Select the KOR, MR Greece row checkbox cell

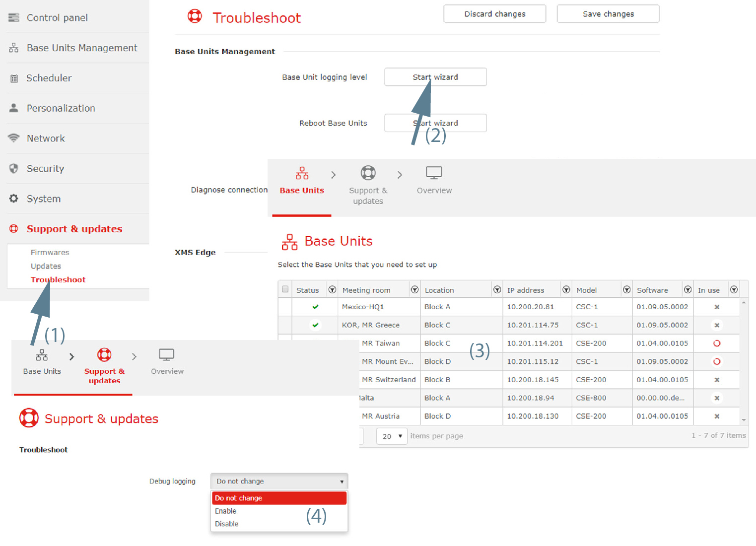coord(285,325)
